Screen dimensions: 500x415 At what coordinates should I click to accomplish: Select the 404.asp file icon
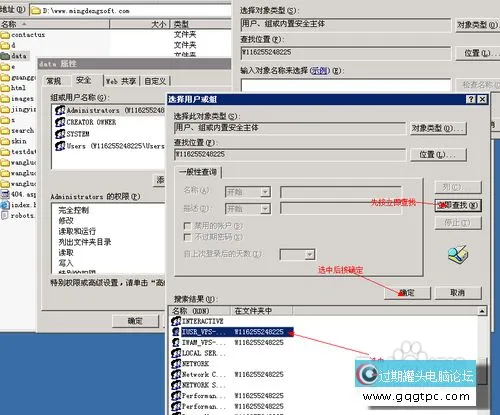pyautogui.click(x=5, y=194)
